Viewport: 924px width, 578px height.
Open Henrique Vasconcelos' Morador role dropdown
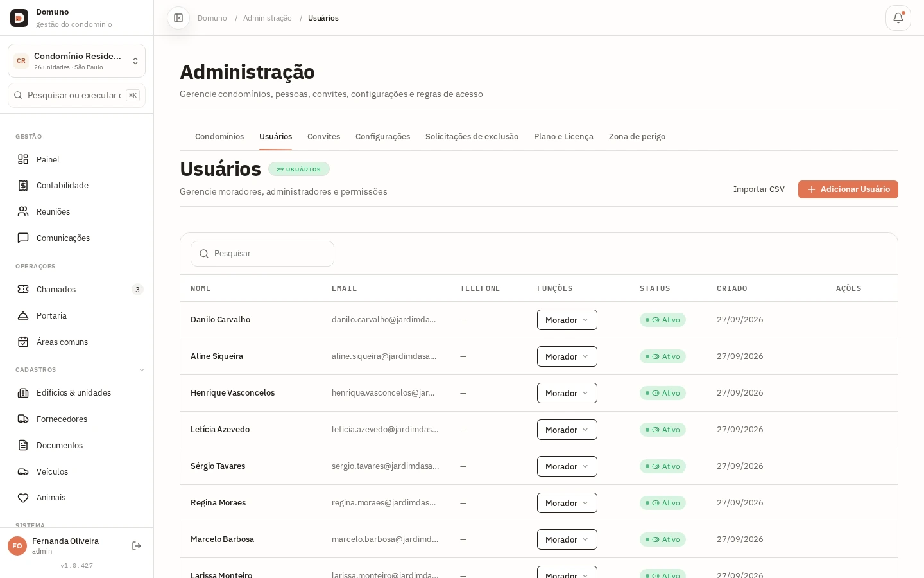click(x=567, y=393)
